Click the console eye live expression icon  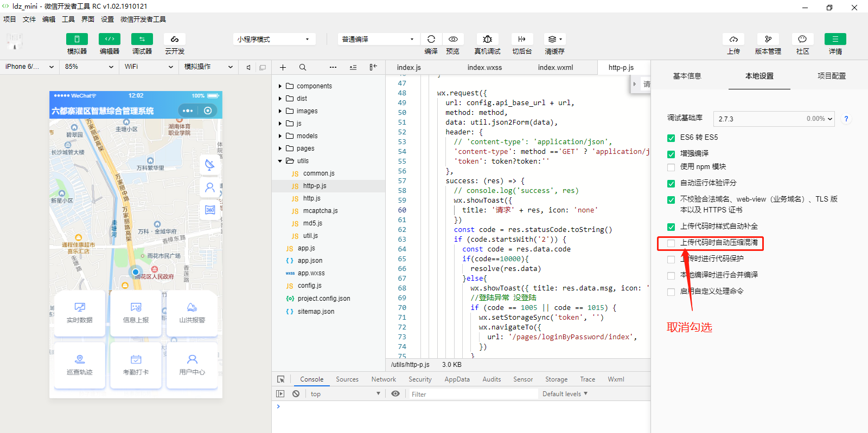click(x=395, y=394)
